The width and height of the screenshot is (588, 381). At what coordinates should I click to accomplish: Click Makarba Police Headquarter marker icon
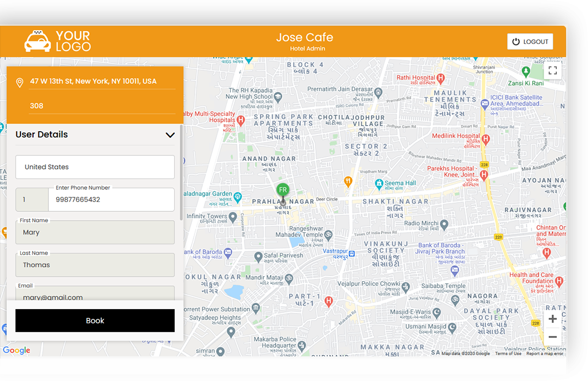(302, 345)
